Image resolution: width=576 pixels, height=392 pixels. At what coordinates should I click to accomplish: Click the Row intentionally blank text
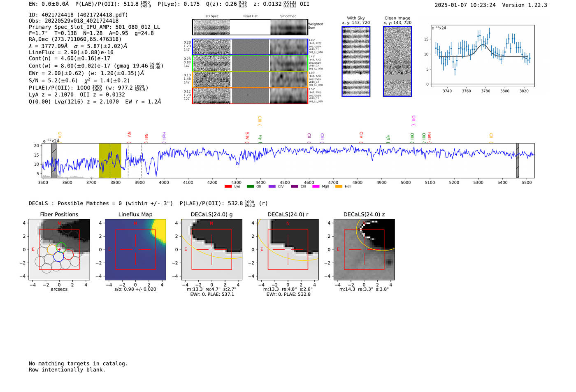click(67, 370)
